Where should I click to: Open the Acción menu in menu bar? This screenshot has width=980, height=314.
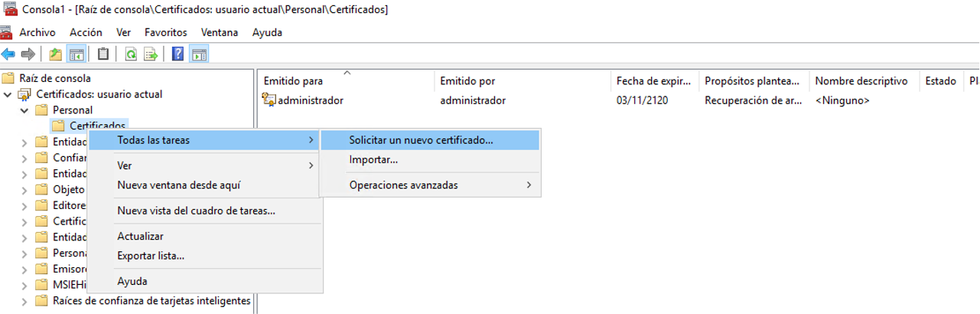86,32
